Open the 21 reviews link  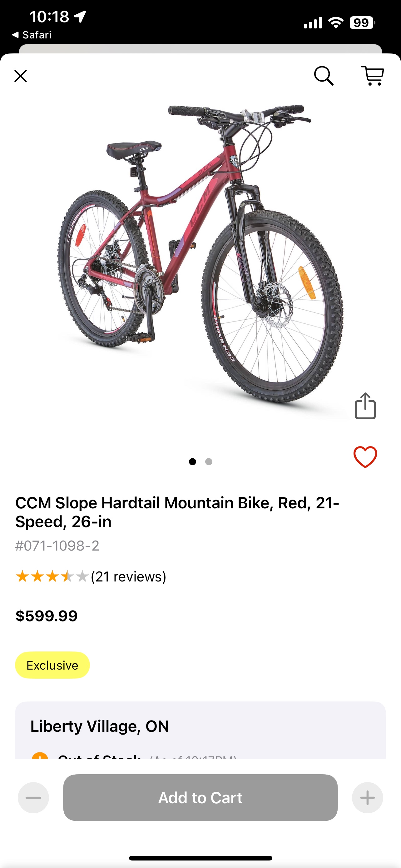pos(129,576)
